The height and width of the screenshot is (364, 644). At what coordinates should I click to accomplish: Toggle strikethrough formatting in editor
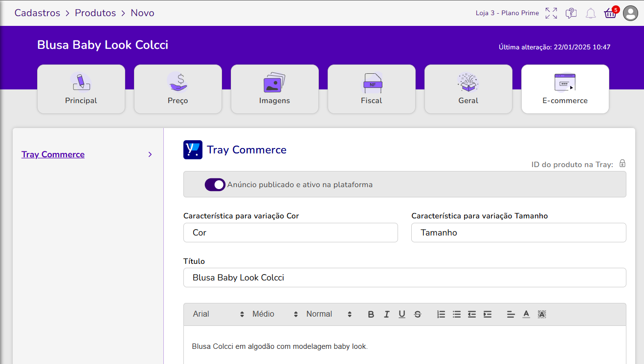(x=418, y=314)
